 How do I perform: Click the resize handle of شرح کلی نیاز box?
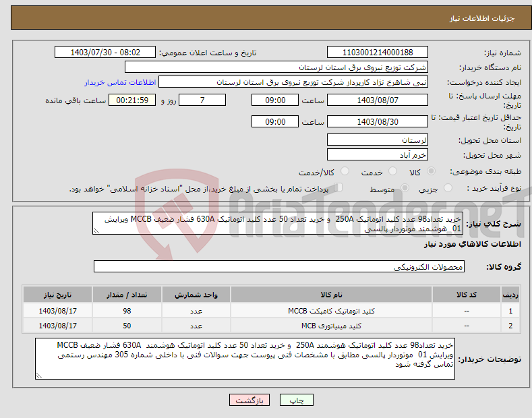96,231
